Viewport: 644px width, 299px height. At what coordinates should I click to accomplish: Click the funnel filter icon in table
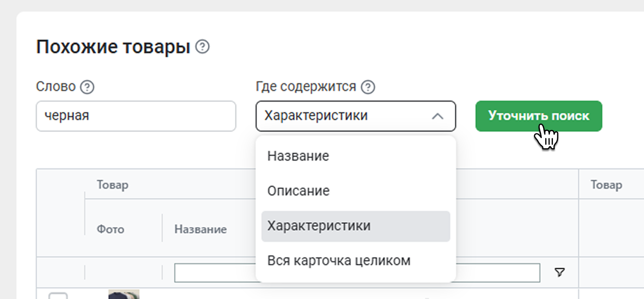(x=559, y=272)
